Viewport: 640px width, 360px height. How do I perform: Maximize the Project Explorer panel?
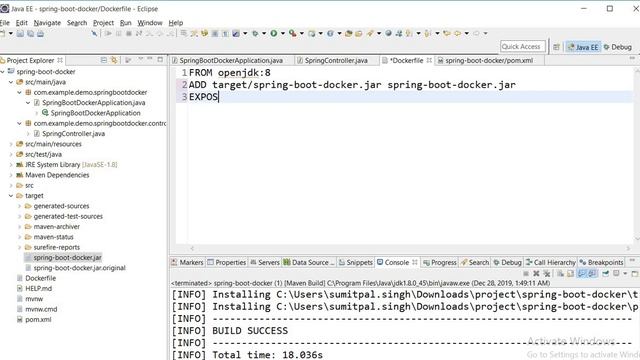coord(160,60)
